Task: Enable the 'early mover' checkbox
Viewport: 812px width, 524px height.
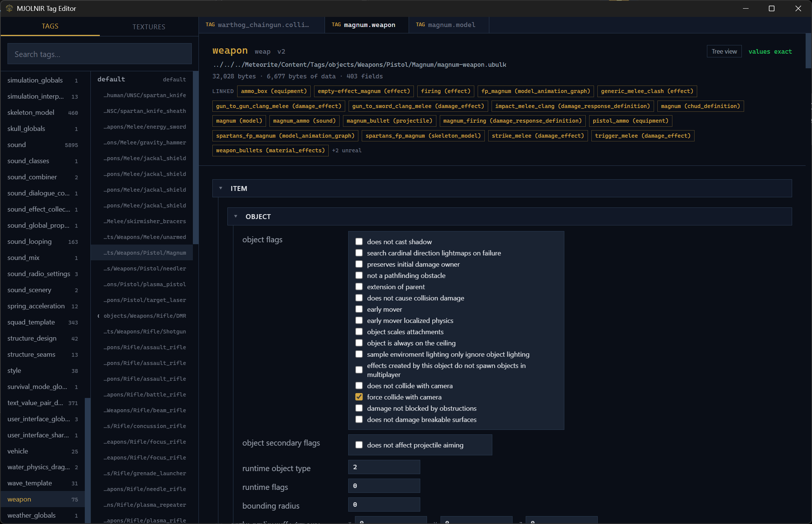Action: 359,309
